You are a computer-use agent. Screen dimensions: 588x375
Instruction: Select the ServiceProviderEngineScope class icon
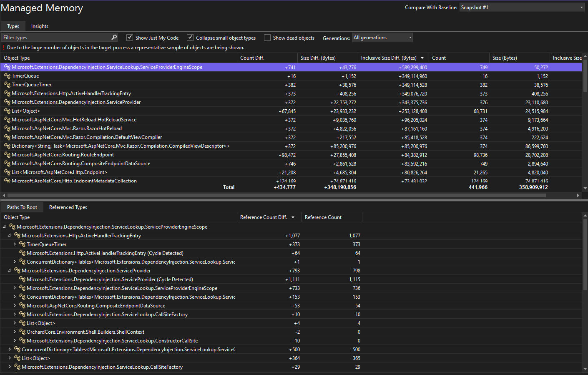tap(7, 67)
